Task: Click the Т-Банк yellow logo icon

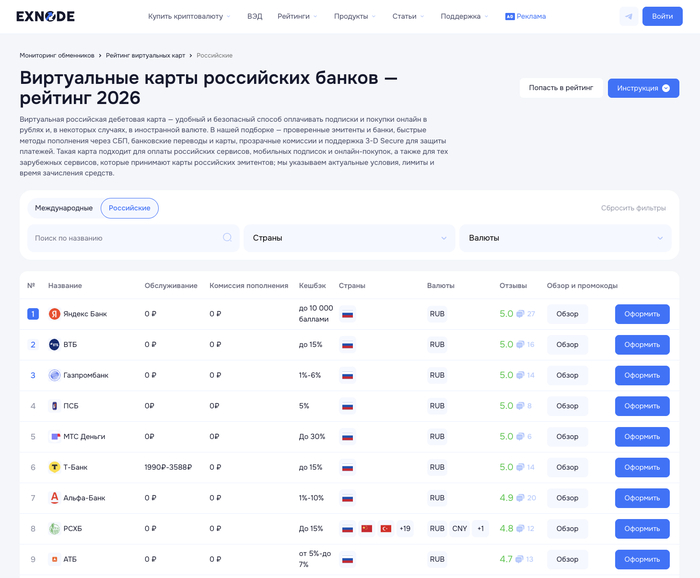Action: (55, 467)
